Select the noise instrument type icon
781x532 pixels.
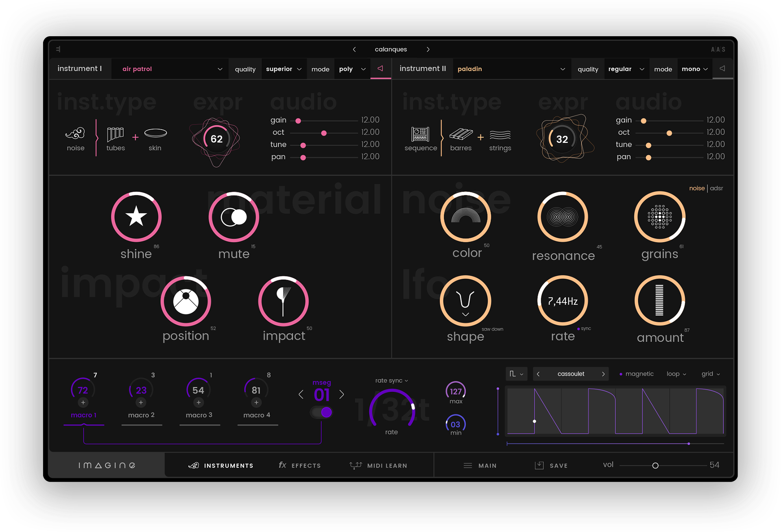(75, 133)
